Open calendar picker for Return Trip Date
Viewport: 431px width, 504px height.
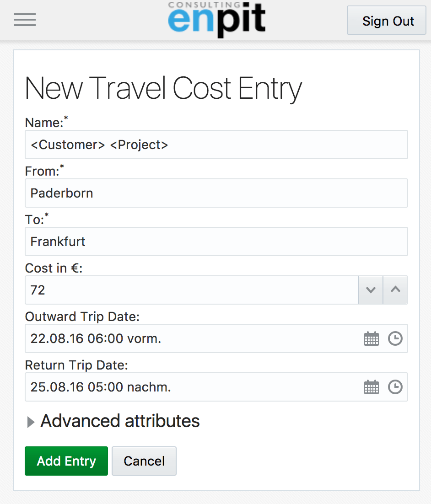coord(371,387)
